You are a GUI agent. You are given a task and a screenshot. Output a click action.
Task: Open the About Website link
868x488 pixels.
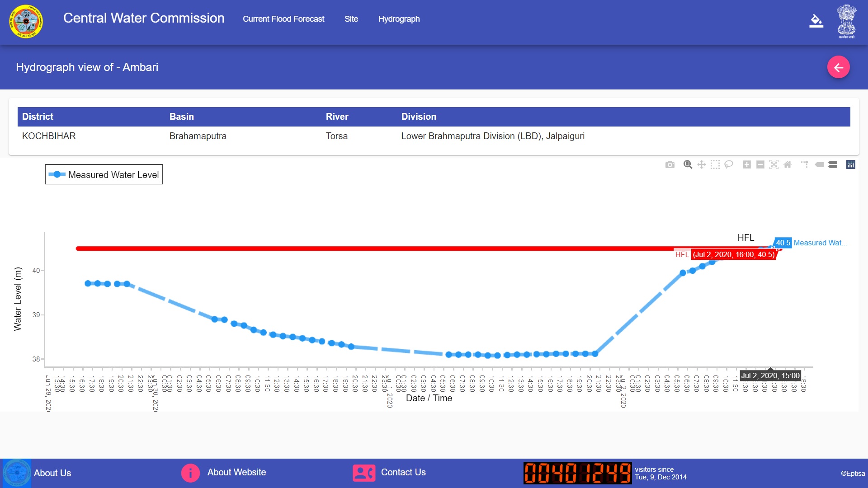pos(236,472)
